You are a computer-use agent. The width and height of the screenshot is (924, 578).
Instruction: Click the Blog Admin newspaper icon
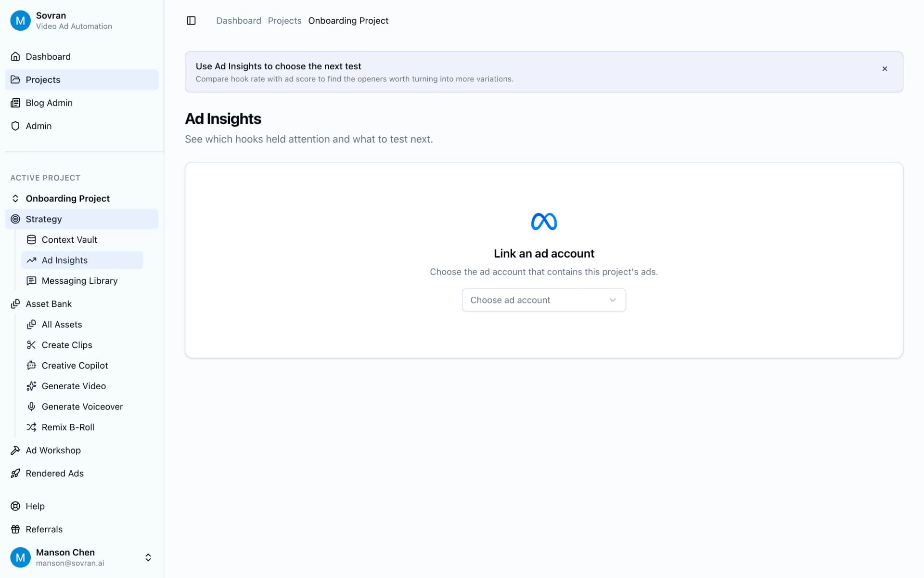(15, 103)
